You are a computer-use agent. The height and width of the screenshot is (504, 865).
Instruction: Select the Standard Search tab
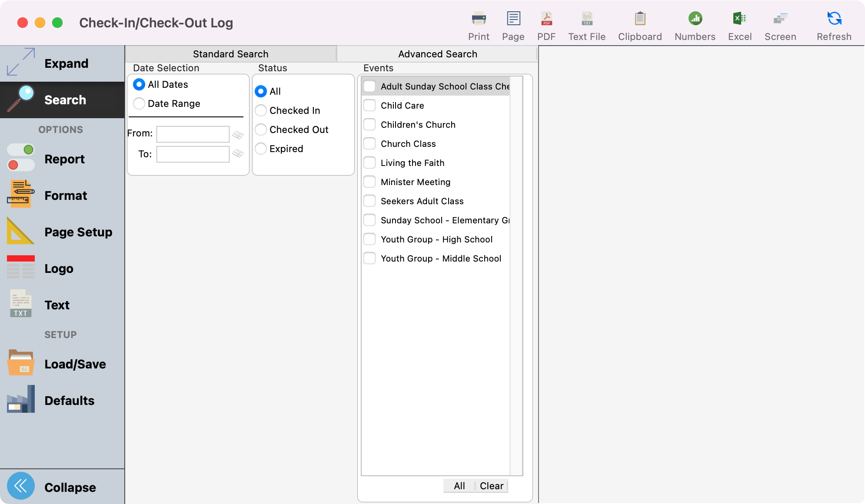pos(230,54)
